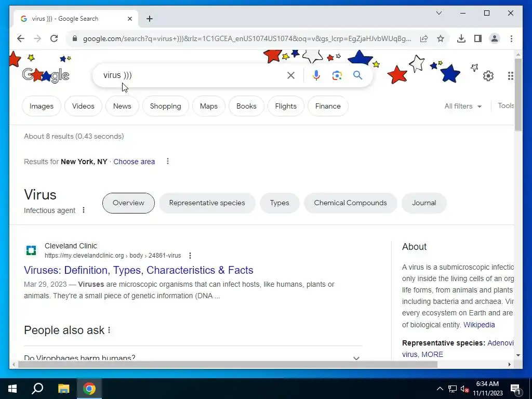Start voice search with the microphone
This screenshot has height=399, width=532.
(x=316, y=75)
